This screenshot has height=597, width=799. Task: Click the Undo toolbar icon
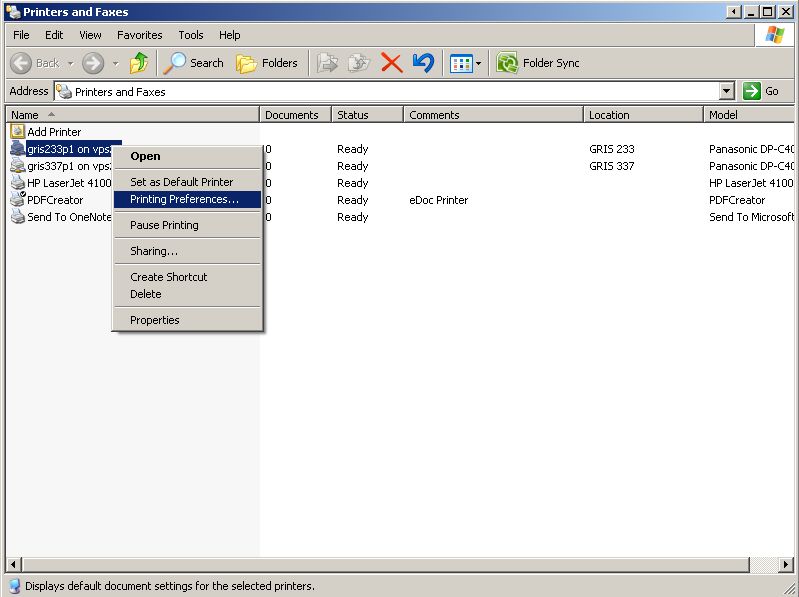[423, 63]
